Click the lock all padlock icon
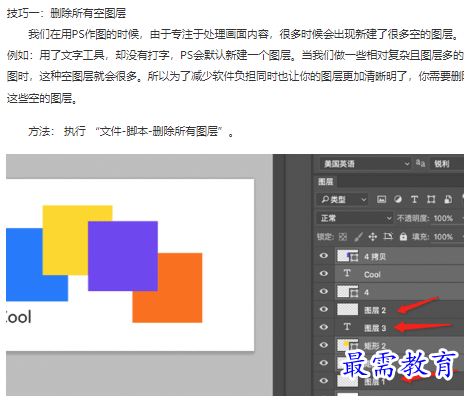 tap(403, 236)
